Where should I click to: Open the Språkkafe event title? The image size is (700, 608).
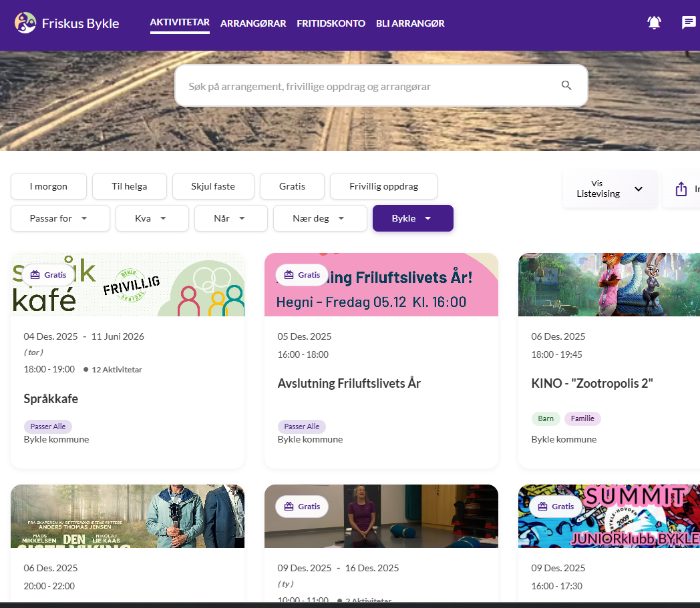pyautogui.click(x=51, y=398)
